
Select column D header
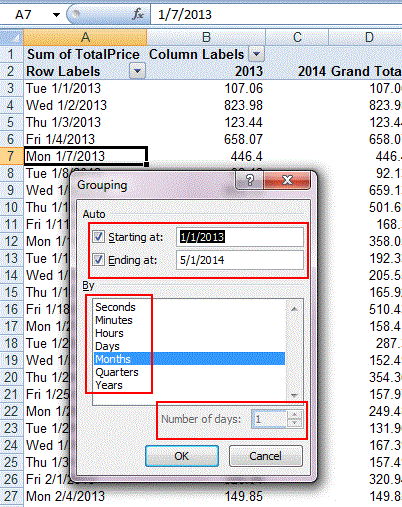click(x=366, y=37)
